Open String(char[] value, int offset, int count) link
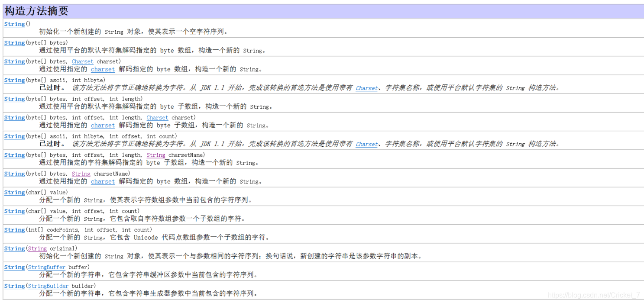Viewport: 644px width, 303px height. pyautogui.click(x=14, y=211)
